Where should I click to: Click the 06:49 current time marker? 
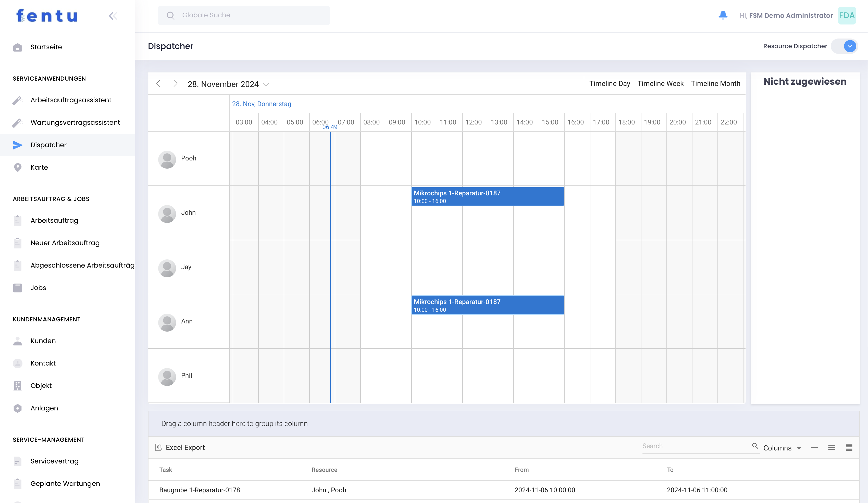pyautogui.click(x=330, y=127)
